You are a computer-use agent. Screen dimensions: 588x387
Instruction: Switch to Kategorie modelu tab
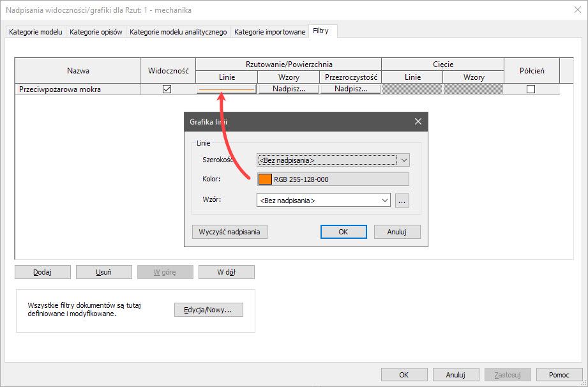click(x=36, y=32)
